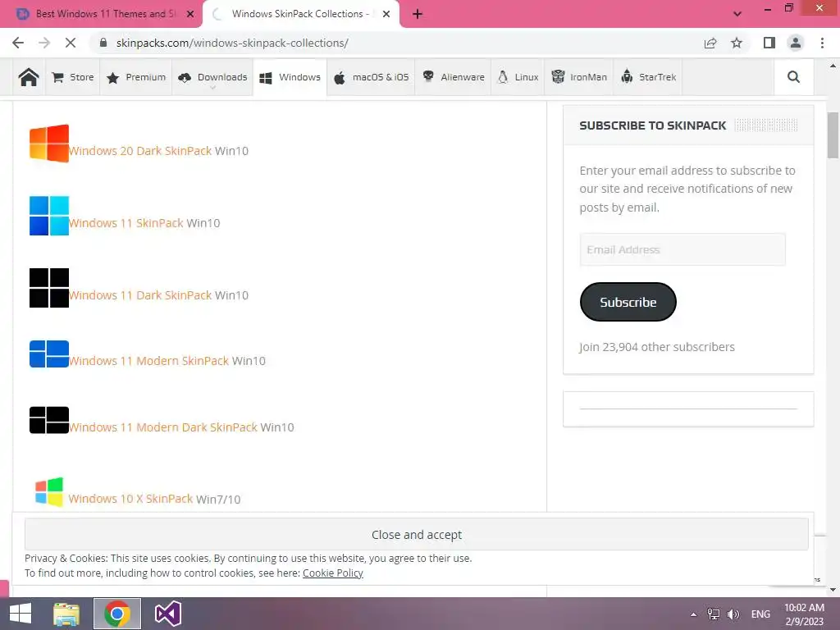This screenshot has width=840, height=630.
Task: Click the Subscribe button
Action: click(628, 302)
